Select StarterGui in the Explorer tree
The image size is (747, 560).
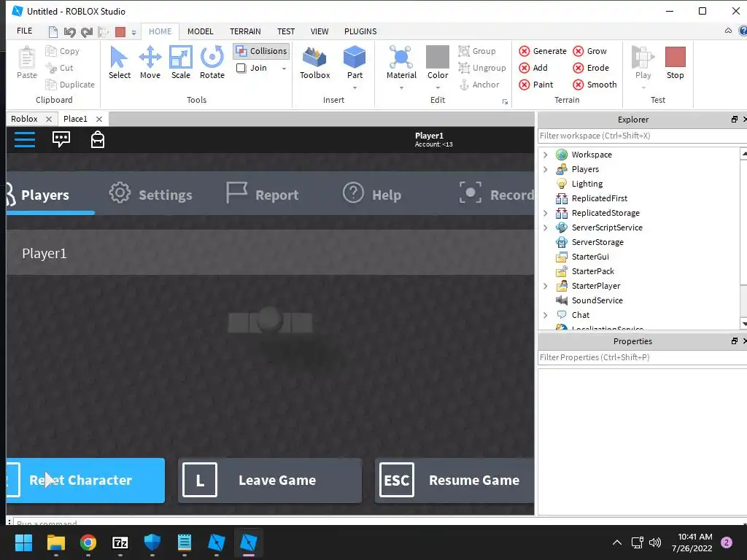click(x=589, y=257)
